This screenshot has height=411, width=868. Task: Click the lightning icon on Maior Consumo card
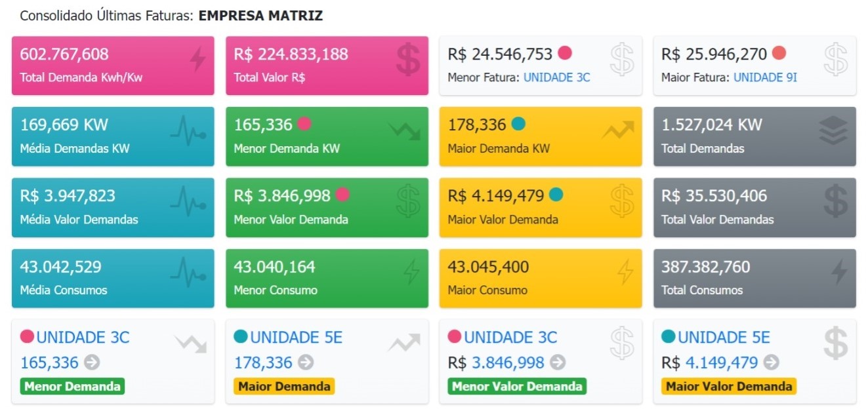tap(625, 272)
